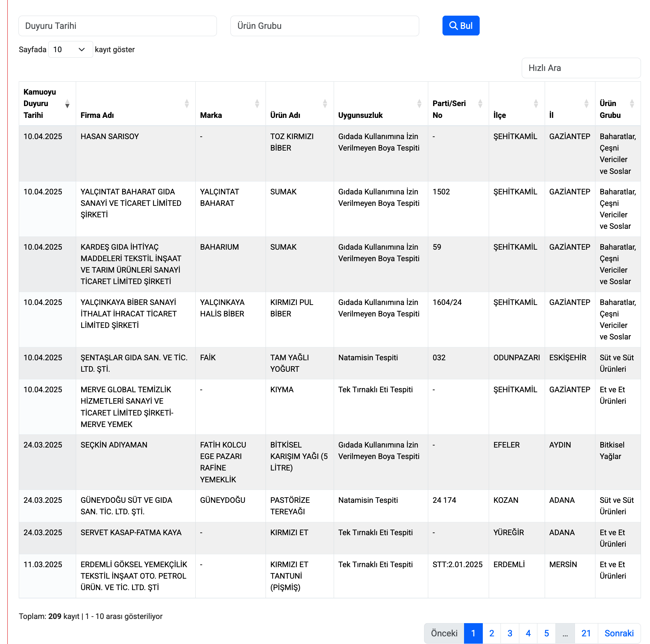Screen dimensions: 650x644
Task: Sort table by İlçe arrows
Action: click(x=536, y=104)
